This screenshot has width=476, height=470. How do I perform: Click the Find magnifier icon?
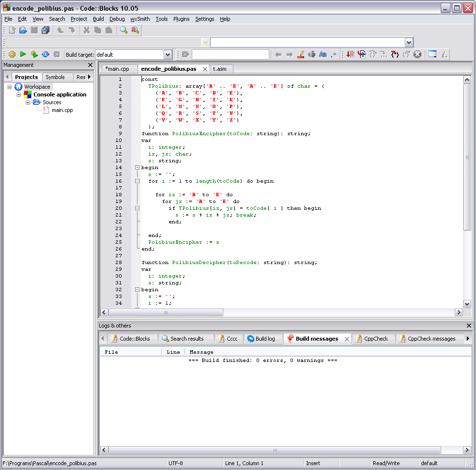(x=124, y=31)
